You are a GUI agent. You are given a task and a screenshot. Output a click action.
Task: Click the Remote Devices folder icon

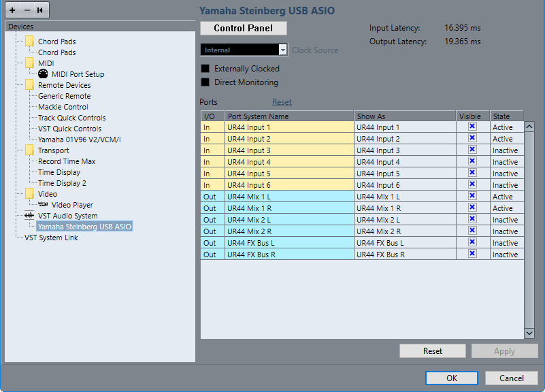pyautogui.click(x=29, y=85)
